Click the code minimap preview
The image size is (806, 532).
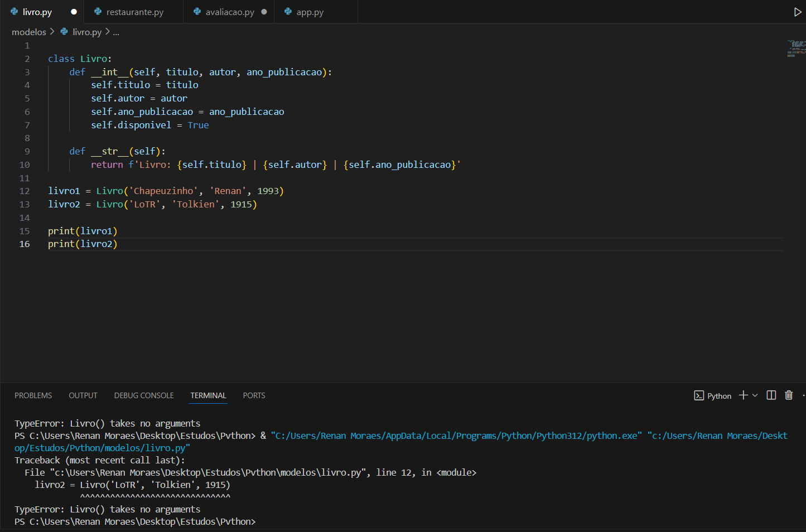796,48
